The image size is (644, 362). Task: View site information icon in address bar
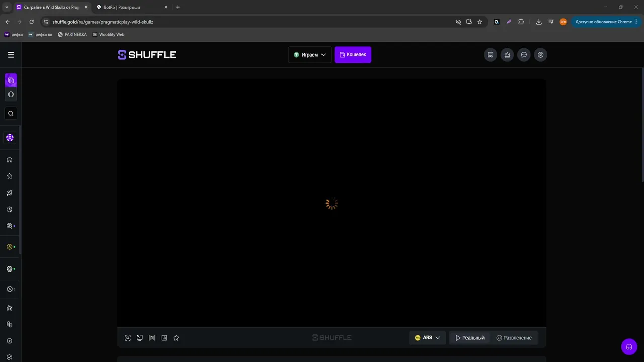[x=46, y=22]
